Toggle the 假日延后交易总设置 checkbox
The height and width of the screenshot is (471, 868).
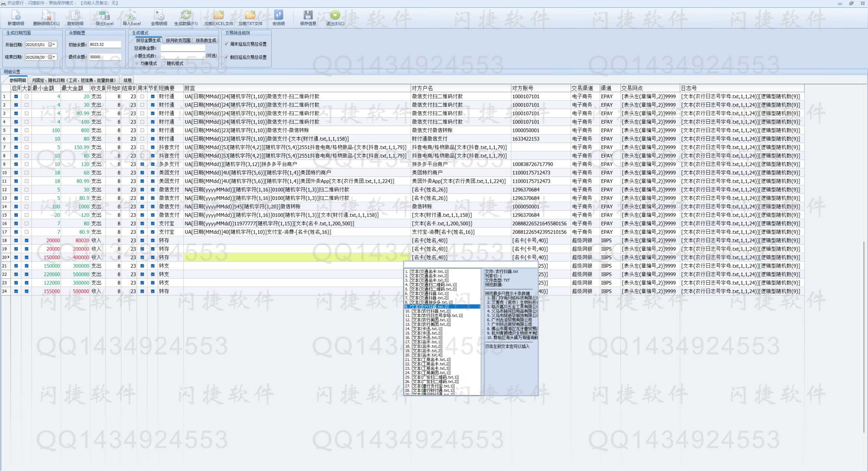click(x=226, y=57)
